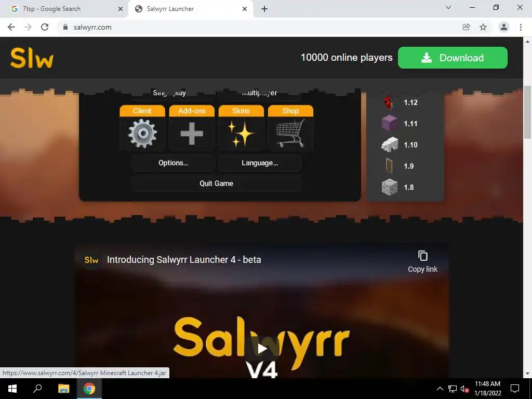
Task: Open File Explorer from the taskbar
Action: pyautogui.click(x=63, y=389)
